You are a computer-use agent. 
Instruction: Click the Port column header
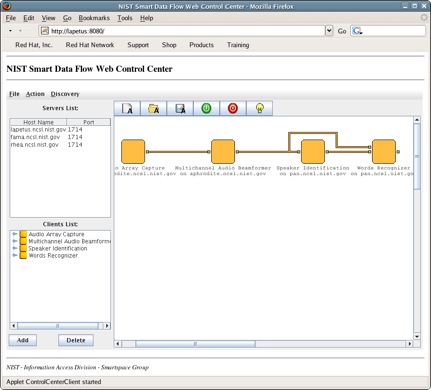coord(88,122)
